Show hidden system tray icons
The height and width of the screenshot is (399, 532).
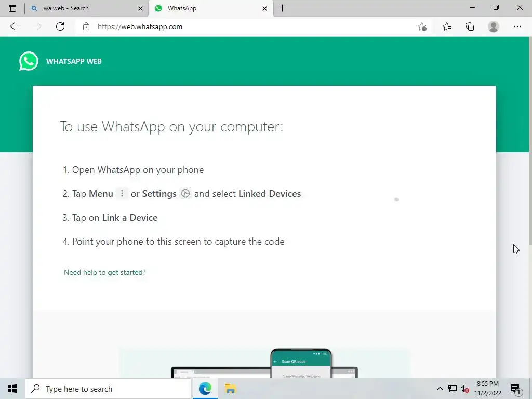coord(440,389)
